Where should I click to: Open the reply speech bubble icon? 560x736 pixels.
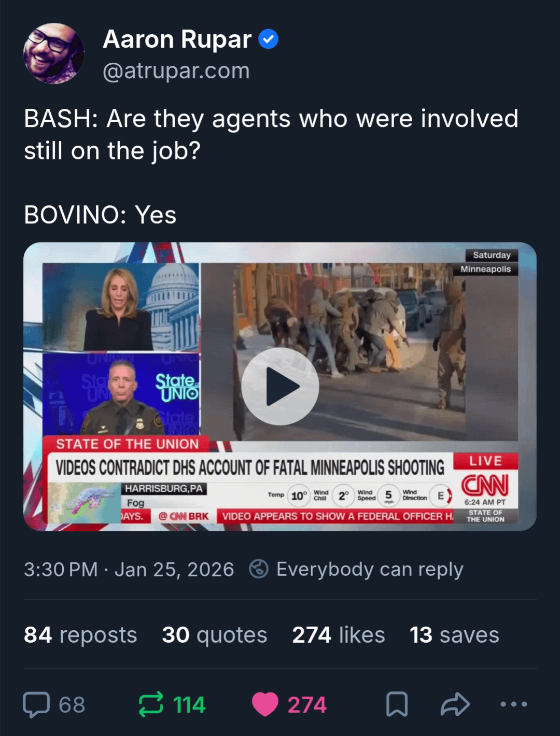point(36,704)
